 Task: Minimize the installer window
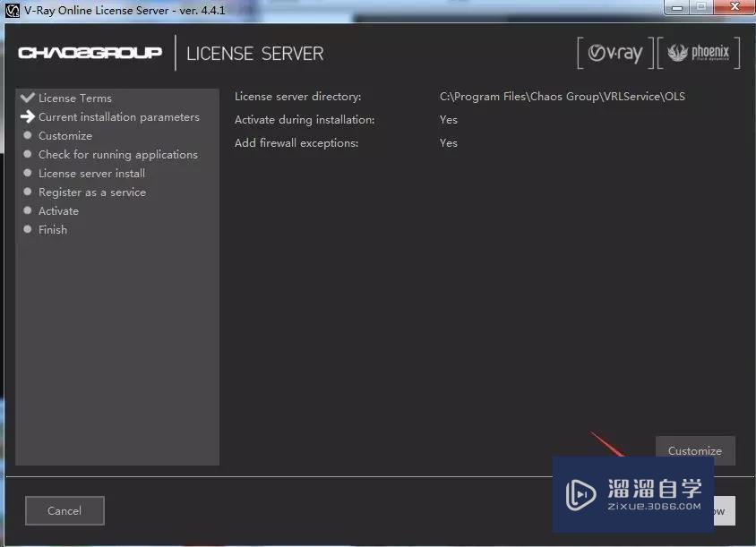(x=677, y=7)
